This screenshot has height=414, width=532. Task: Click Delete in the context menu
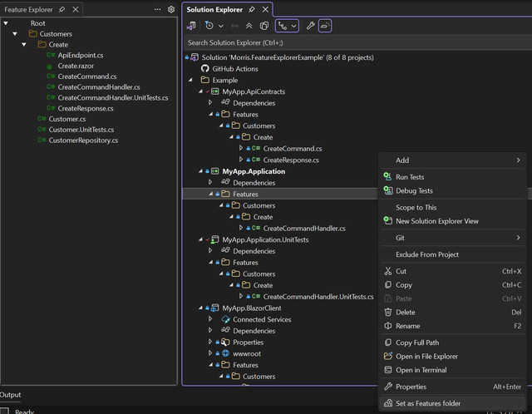pyautogui.click(x=452, y=313)
